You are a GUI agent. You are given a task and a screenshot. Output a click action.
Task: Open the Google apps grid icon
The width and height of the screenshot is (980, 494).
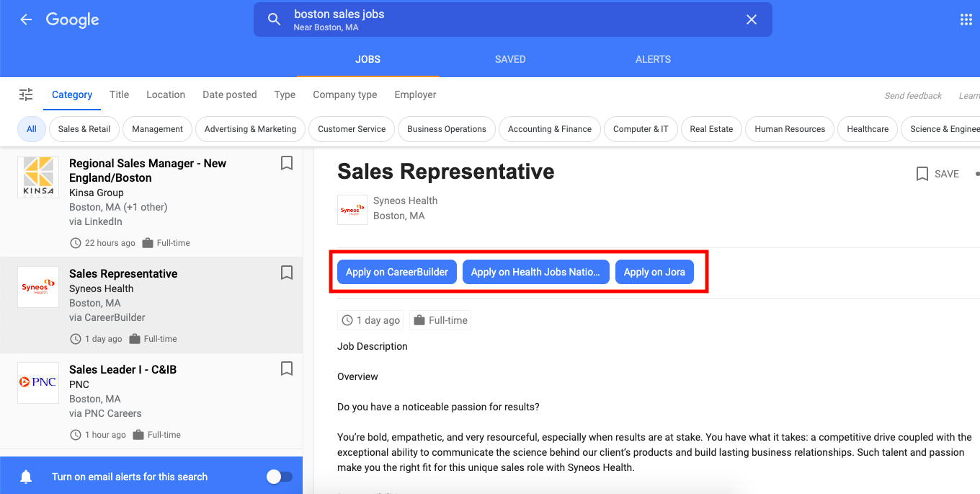point(966,19)
